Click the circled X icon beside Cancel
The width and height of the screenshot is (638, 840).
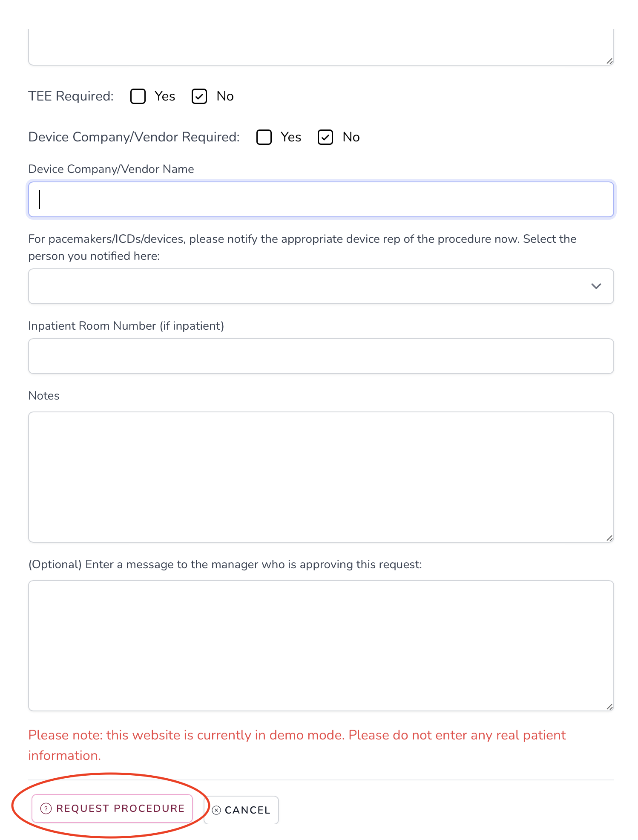point(216,810)
